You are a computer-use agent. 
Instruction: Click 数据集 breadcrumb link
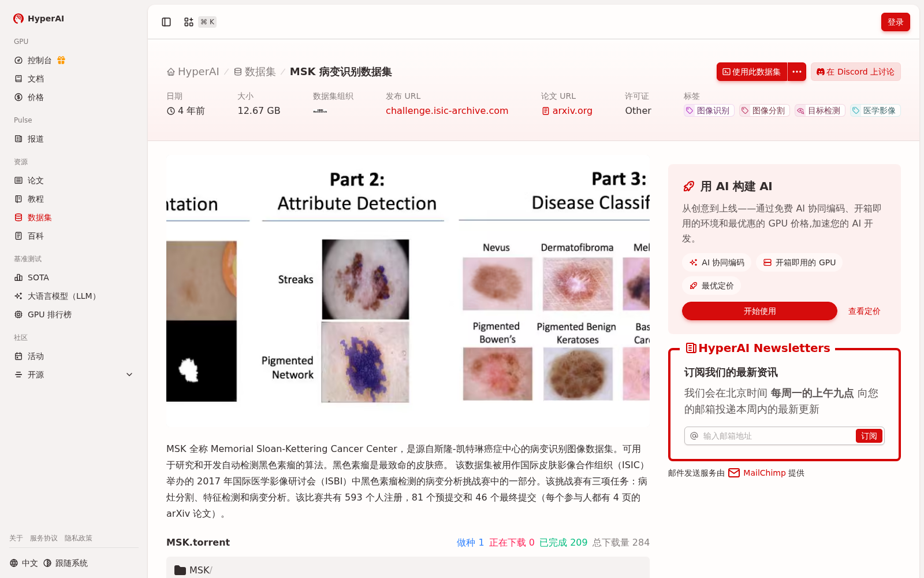coord(255,72)
